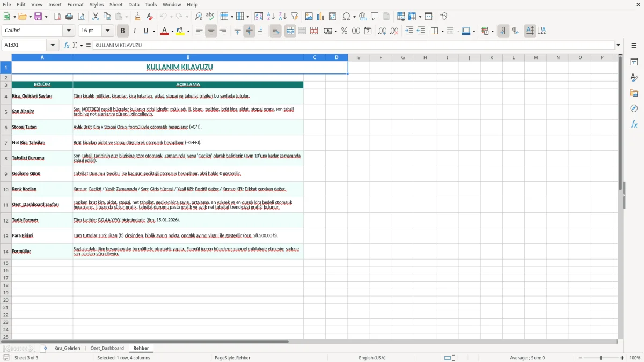This screenshot has height=362, width=644.
Task: Click zoom in plus button
Action: click(x=623, y=358)
